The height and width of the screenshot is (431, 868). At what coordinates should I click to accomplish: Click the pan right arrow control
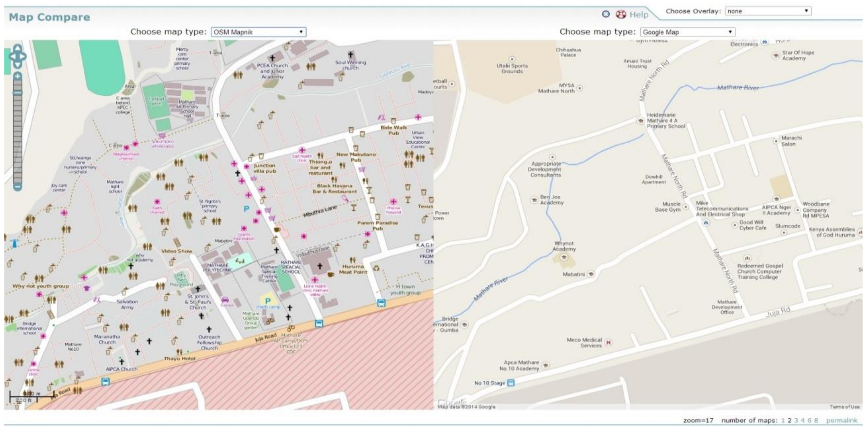click(x=23, y=56)
